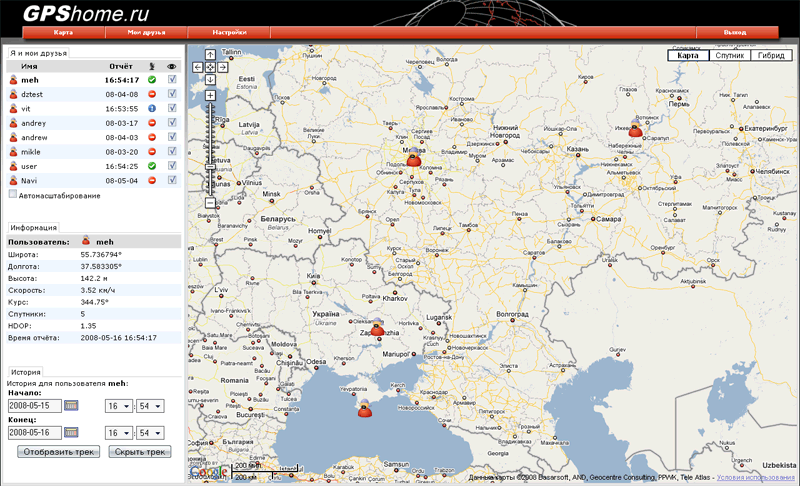
Task: Open the Конец hour dropdown
Action: click(x=119, y=433)
